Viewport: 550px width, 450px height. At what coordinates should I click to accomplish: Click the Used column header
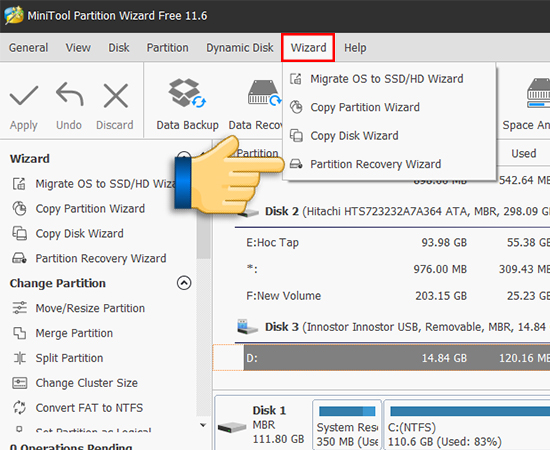tap(523, 153)
